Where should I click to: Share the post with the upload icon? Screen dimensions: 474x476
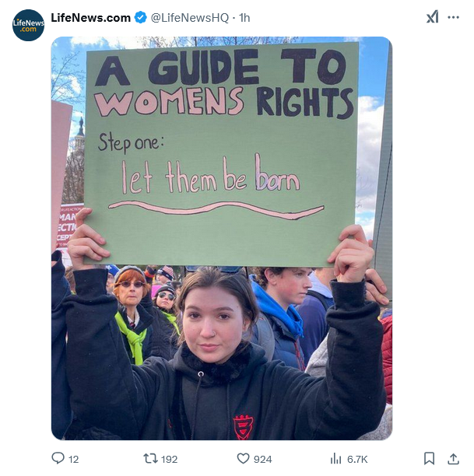click(x=453, y=458)
